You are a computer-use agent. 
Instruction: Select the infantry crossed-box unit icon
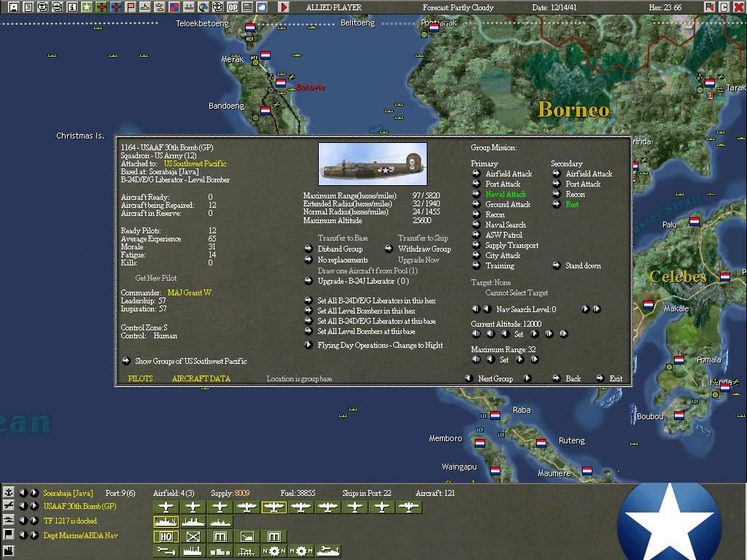(193, 537)
